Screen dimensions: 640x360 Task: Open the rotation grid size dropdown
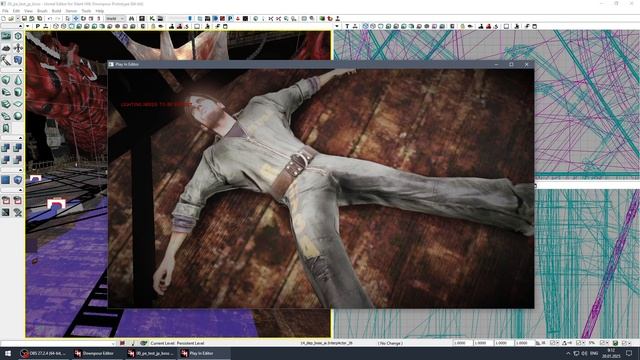pyautogui.click(x=584, y=343)
